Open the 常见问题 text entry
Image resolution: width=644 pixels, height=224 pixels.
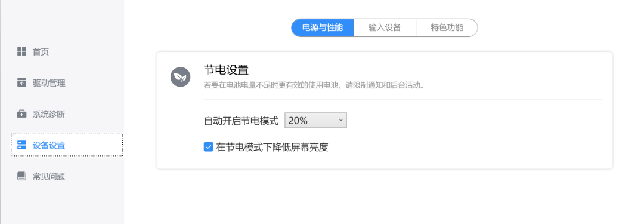(x=49, y=177)
